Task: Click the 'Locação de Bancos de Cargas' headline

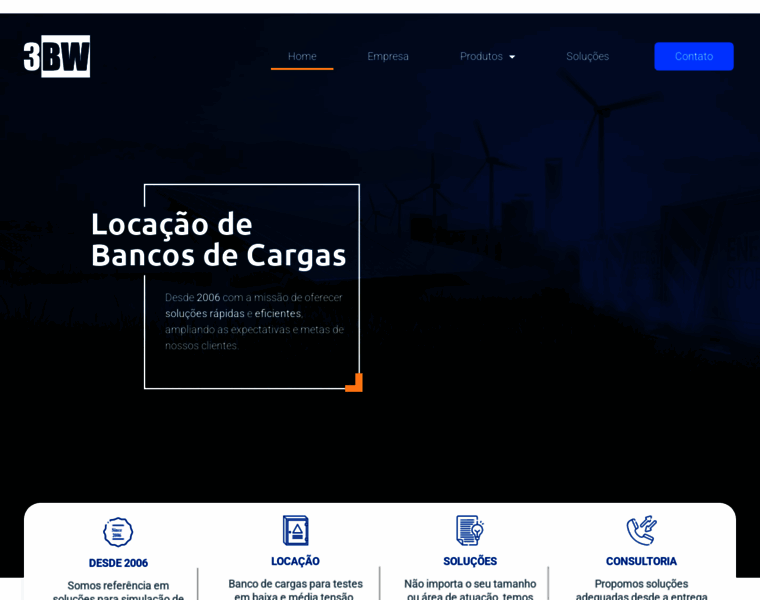Action: click(219, 240)
